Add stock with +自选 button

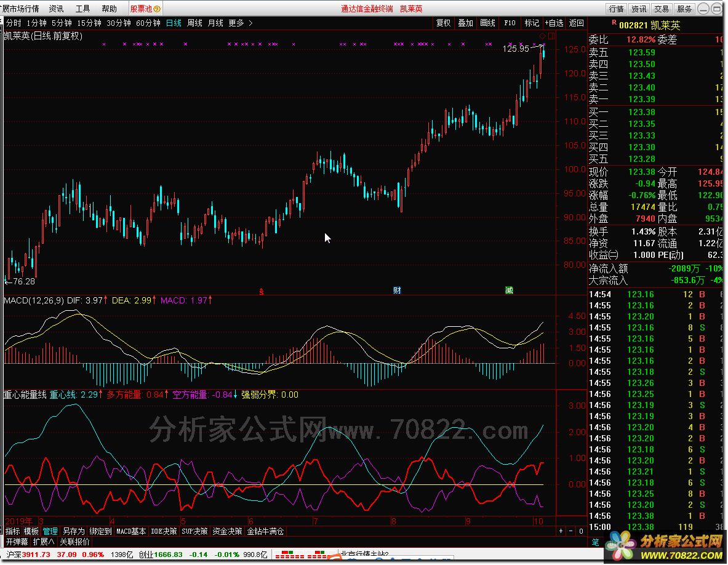pos(554,23)
